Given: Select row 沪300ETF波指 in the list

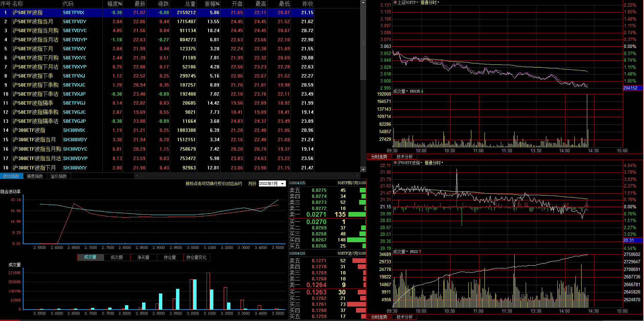Looking at the screenshot, I should (x=29, y=130).
